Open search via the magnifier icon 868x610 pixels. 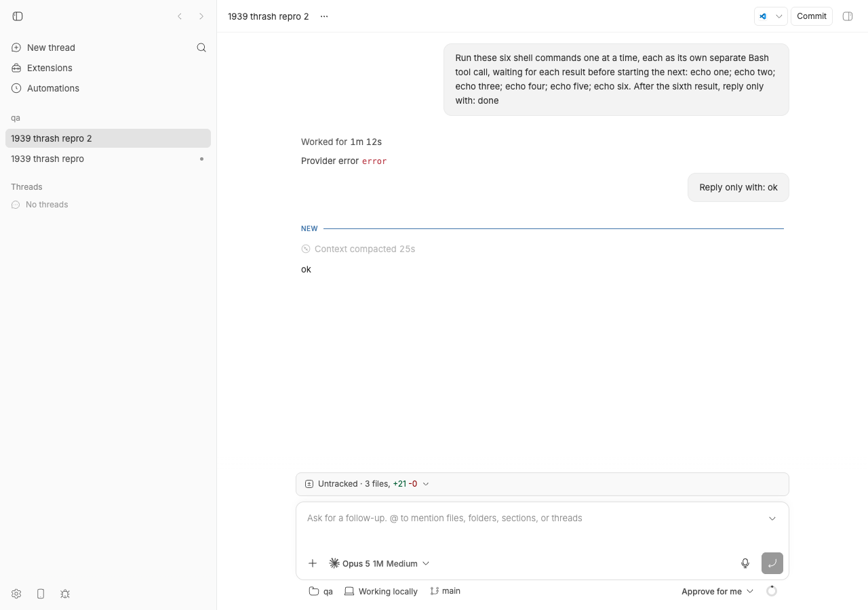[x=201, y=47]
